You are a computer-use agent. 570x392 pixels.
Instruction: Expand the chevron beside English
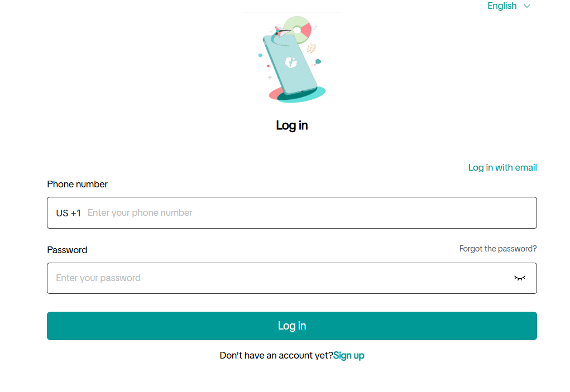coord(527,6)
